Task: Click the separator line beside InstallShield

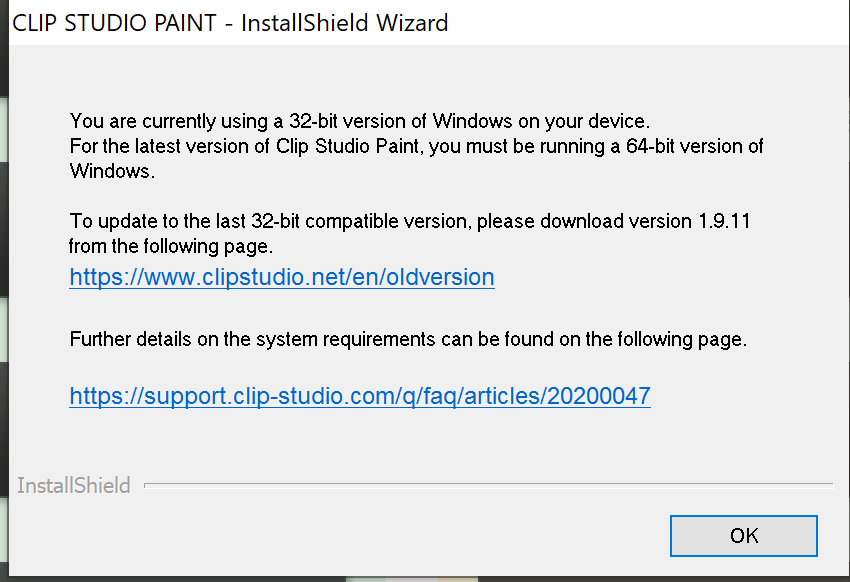Action: [488, 486]
